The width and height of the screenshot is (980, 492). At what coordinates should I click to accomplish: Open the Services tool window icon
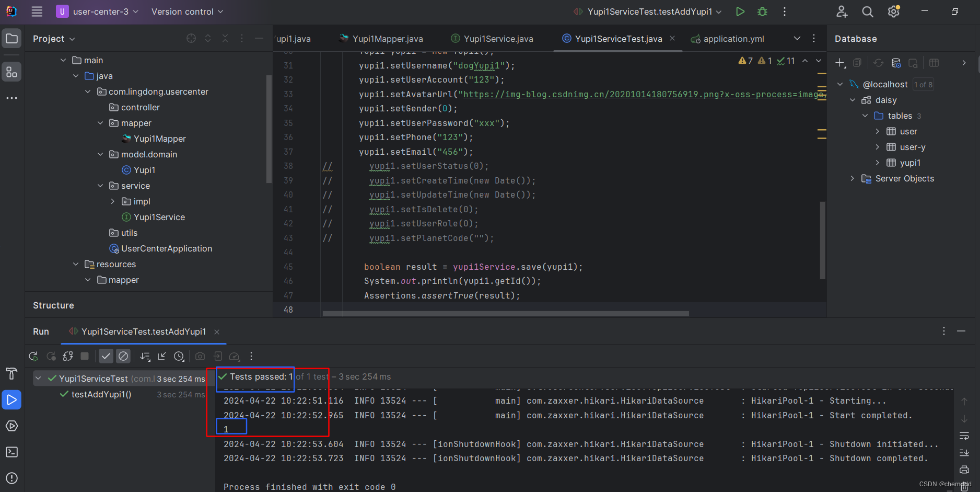click(x=11, y=426)
